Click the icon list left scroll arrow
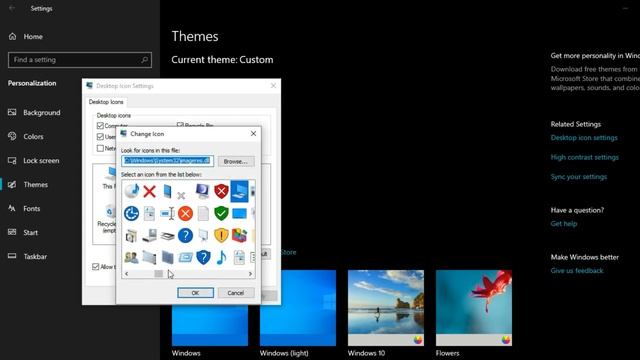The width and height of the screenshot is (640, 360). (127, 274)
